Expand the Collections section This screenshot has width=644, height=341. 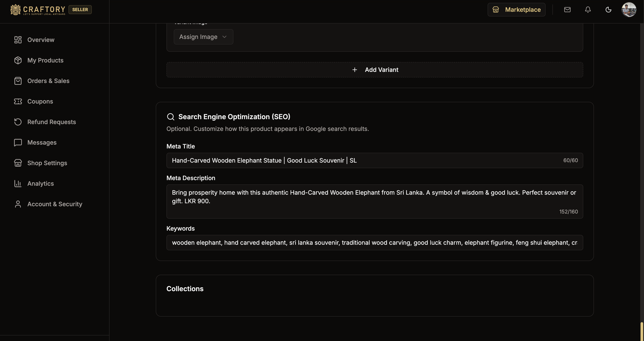coord(185,289)
